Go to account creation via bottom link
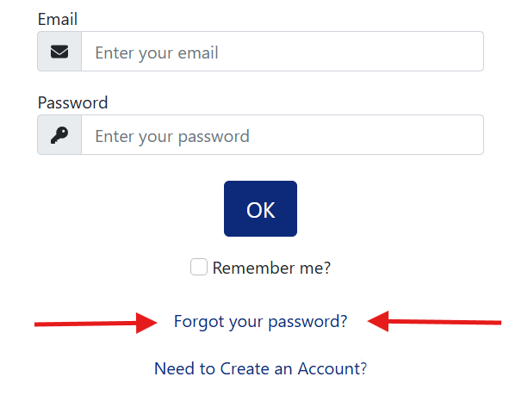 260,368
